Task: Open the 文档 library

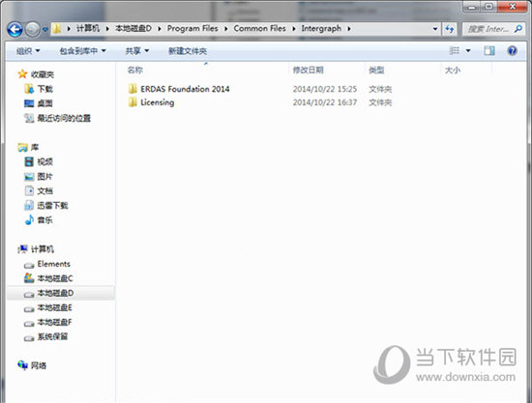Action: 45,190
